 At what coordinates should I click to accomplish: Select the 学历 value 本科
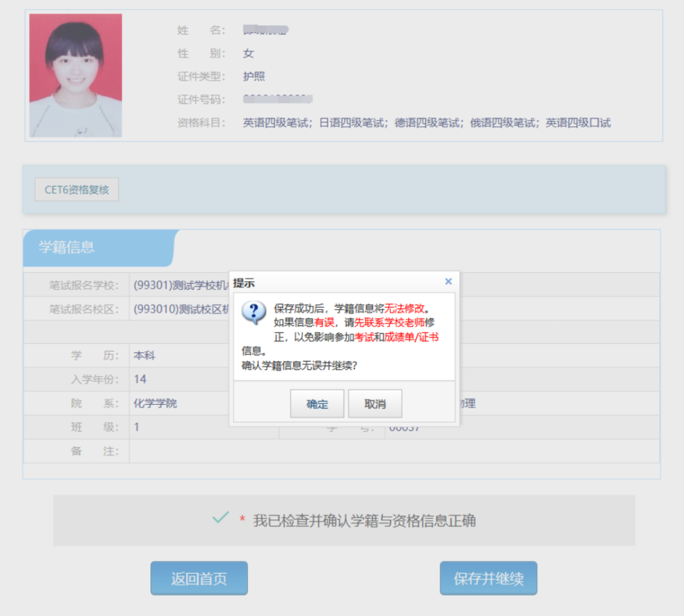(144, 356)
